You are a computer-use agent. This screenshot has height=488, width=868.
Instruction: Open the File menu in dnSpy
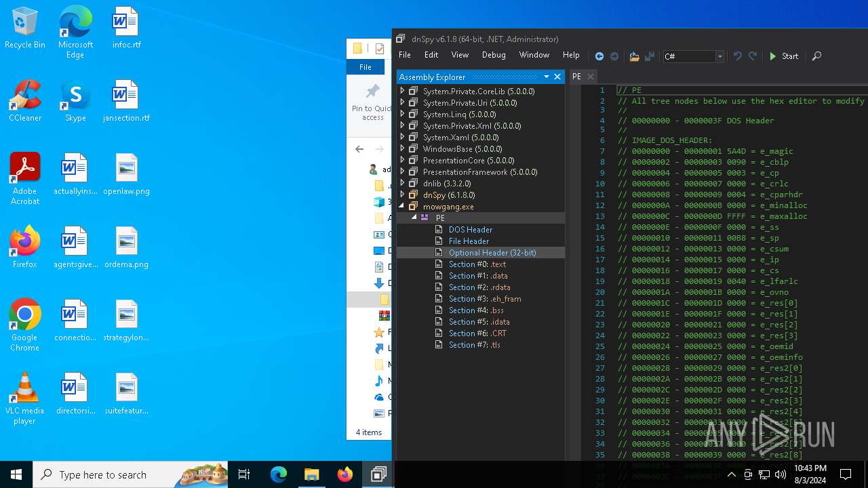(x=405, y=55)
